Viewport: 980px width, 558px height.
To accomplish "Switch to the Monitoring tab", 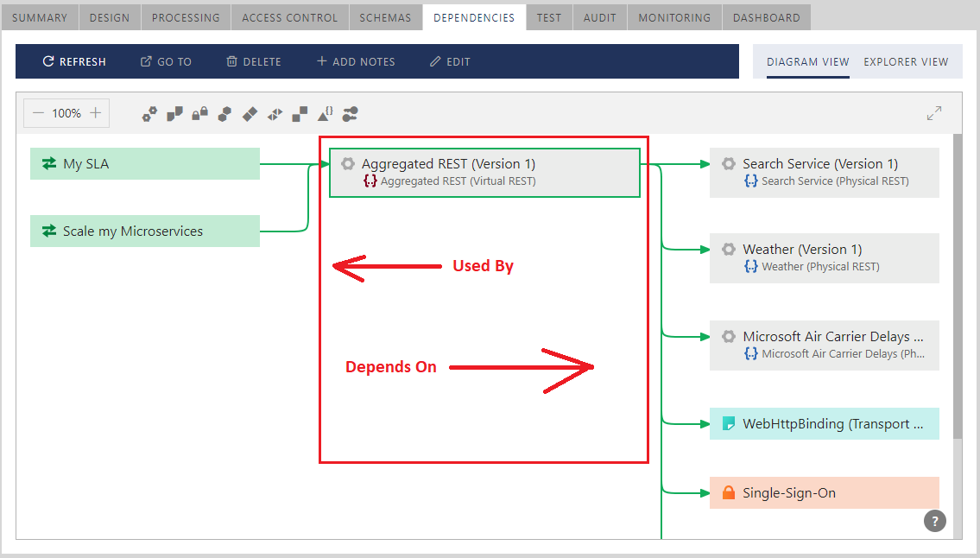I will (674, 17).
